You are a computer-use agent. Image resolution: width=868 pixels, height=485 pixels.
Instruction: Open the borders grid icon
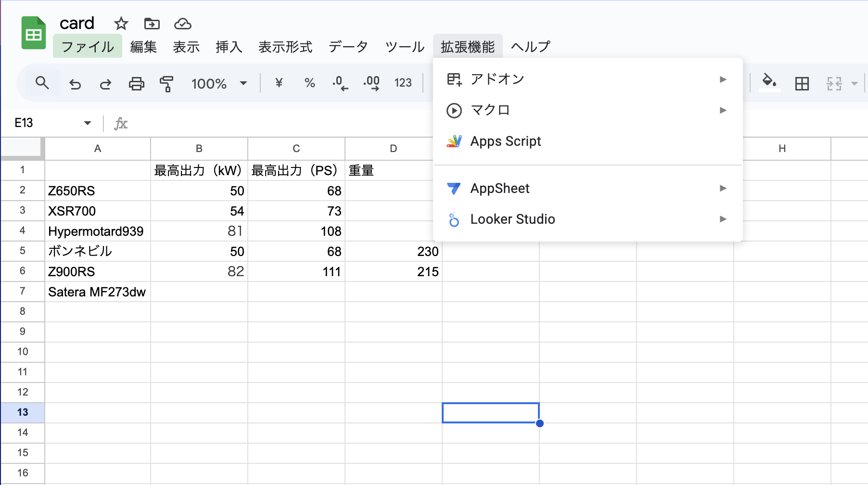(x=802, y=84)
